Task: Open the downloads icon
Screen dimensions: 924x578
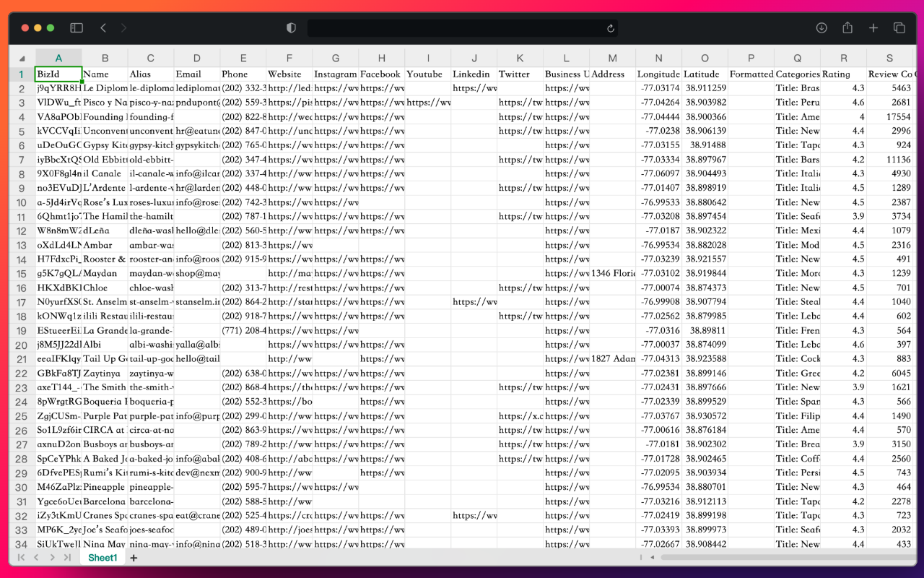Action: coord(821,28)
